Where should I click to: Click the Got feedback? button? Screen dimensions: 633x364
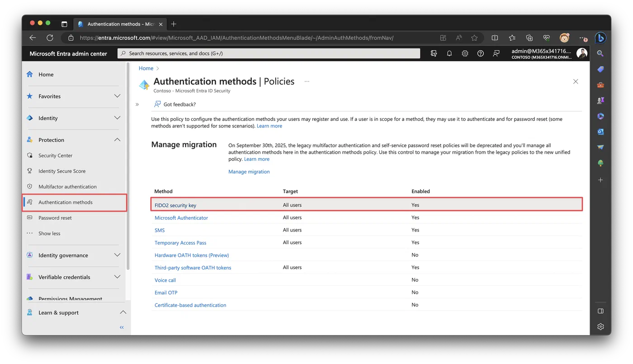(x=175, y=104)
